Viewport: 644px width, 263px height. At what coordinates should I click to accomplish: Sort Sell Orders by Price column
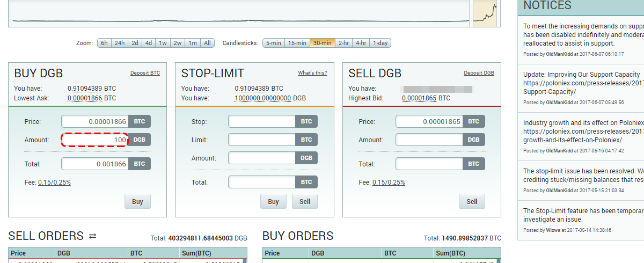tap(32, 253)
